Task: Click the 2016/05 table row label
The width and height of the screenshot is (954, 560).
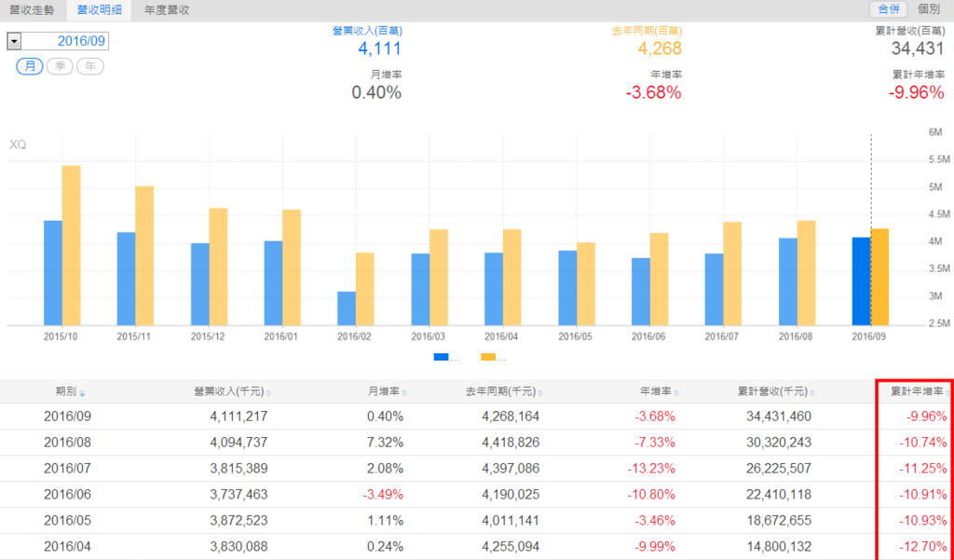Action: coord(67,521)
